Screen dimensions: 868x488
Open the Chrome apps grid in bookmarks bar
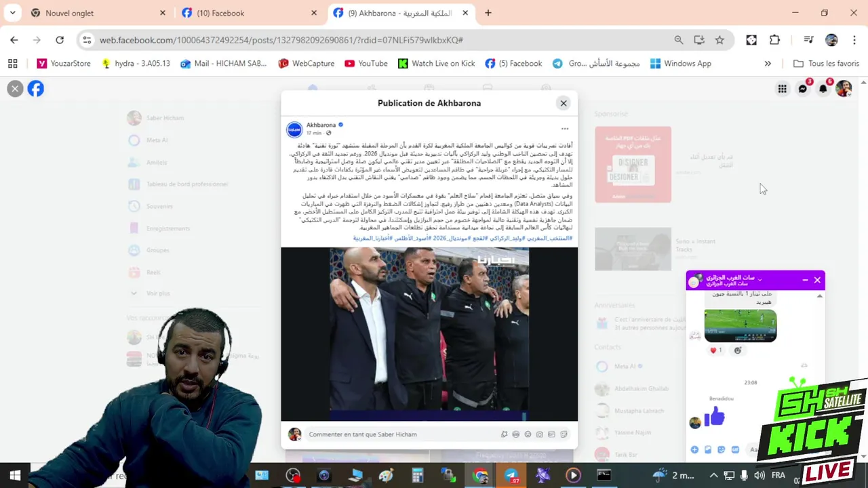[x=12, y=64]
